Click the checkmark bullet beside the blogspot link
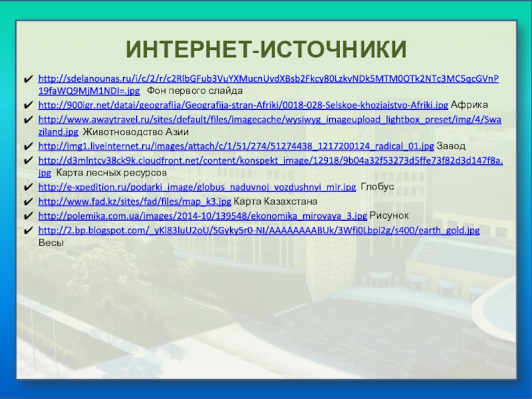 28,231
